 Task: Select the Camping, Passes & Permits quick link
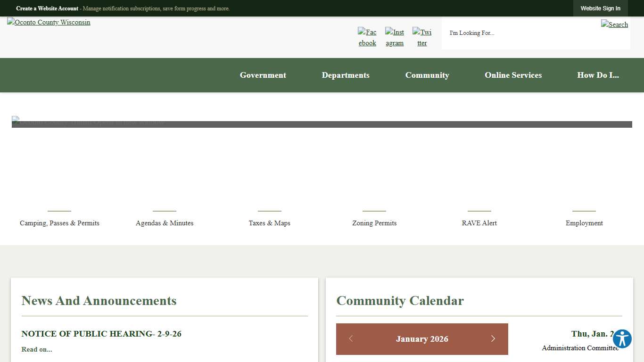59,223
